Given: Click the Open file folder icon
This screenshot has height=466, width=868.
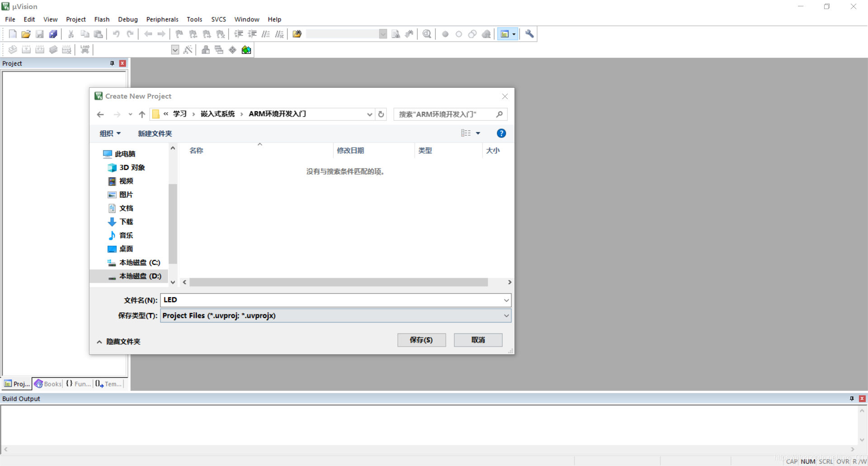Looking at the screenshot, I should (26, 34).
